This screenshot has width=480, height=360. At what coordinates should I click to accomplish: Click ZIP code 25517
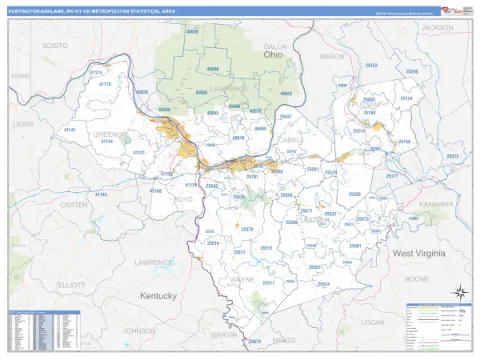[x=239, y=252]
